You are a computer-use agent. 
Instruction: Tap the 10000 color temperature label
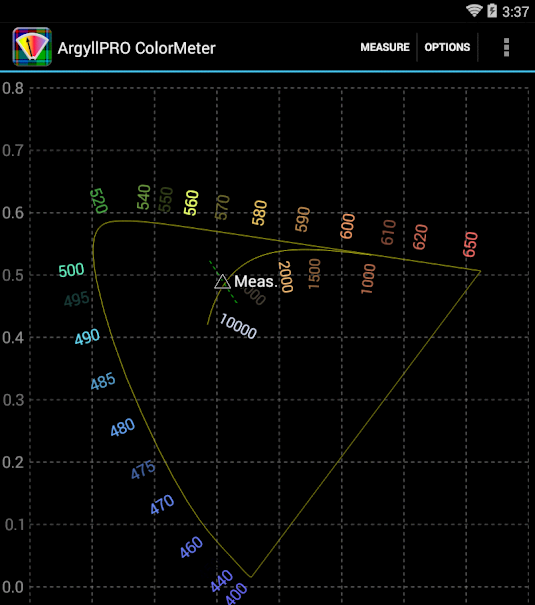[x=238, y=326]
